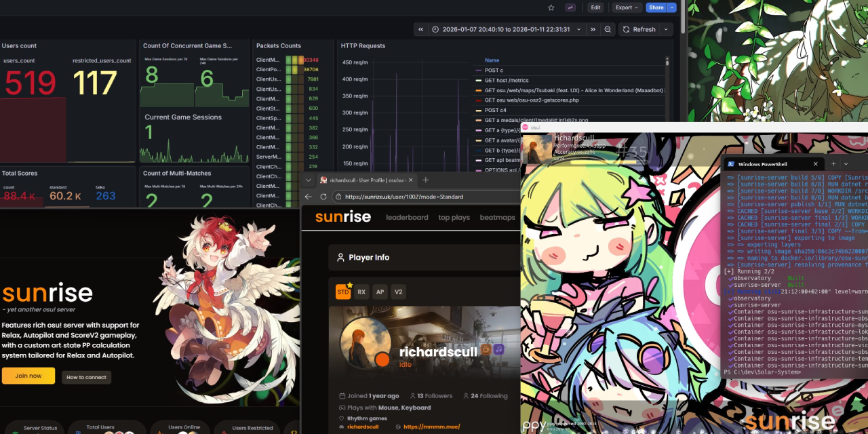Click the Packets Counts panel title
The height and width of the screenshot is (434, 868).
[x=278, y=45]
